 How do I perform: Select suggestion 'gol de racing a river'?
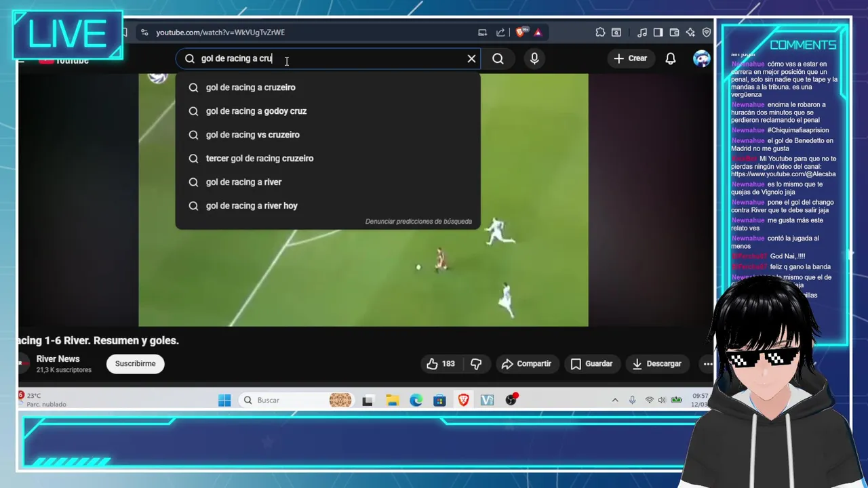328,182
